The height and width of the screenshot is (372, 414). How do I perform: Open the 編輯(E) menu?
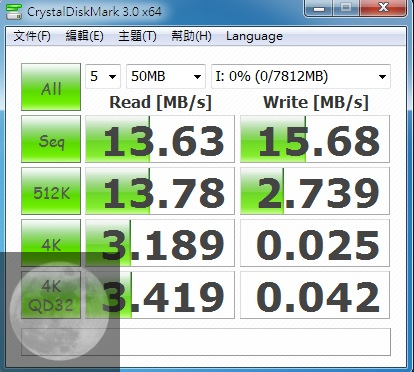pos(84,36)
